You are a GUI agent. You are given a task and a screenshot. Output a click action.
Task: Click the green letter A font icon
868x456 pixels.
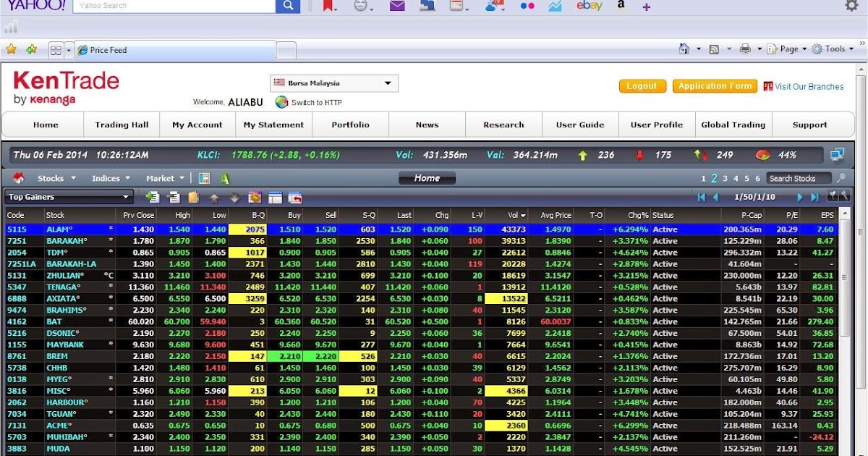point(225,178)
